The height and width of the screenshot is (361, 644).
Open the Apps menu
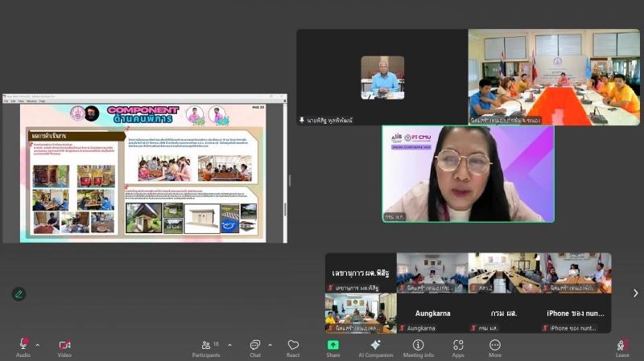pos(458,348)
